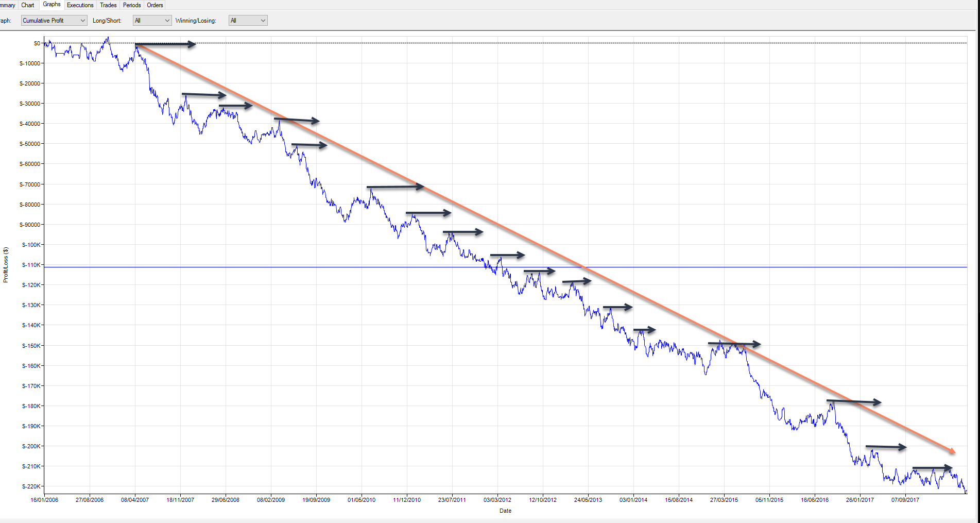Click the '$-90000' axis label

tap(30, 225)
